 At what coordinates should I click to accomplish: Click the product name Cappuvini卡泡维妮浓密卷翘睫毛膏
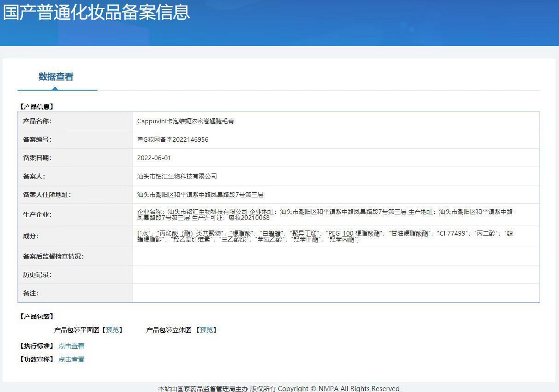(186, 121)
